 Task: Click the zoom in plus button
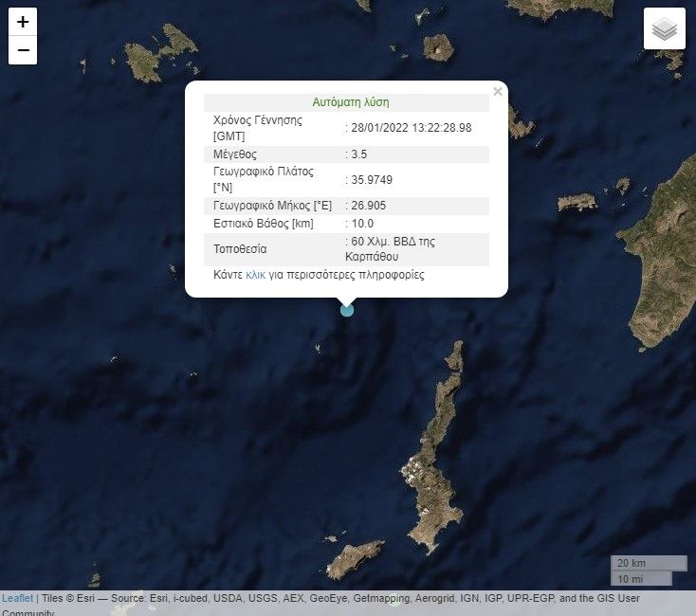click(x=23, y=22)
